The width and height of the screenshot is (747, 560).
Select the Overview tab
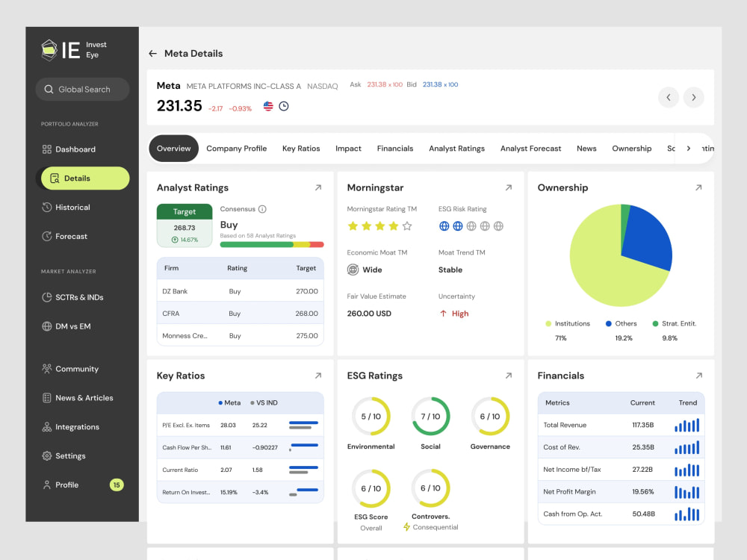coord(174,149)
